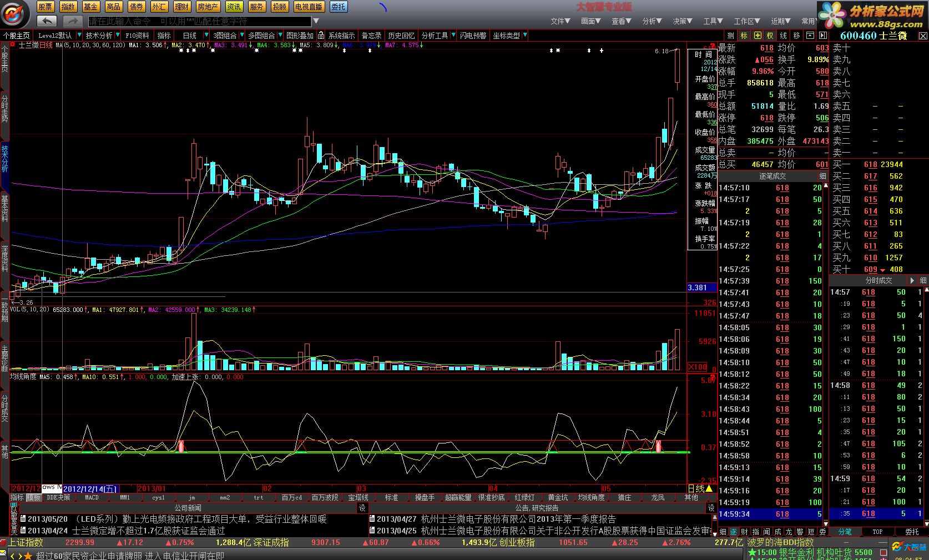Viewport: 929px width, 560px height.
Task: Click the 委托 blue button
Action: (339, 7)
